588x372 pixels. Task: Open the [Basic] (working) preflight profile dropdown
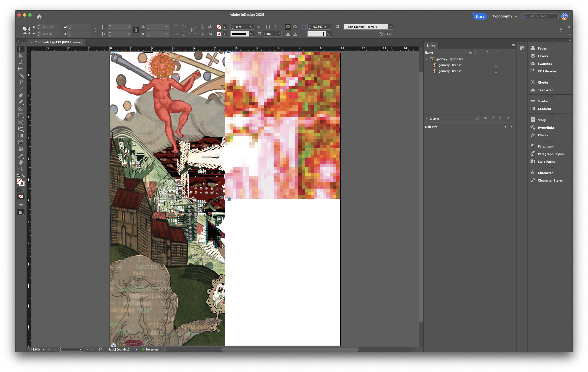pos(136,349)
